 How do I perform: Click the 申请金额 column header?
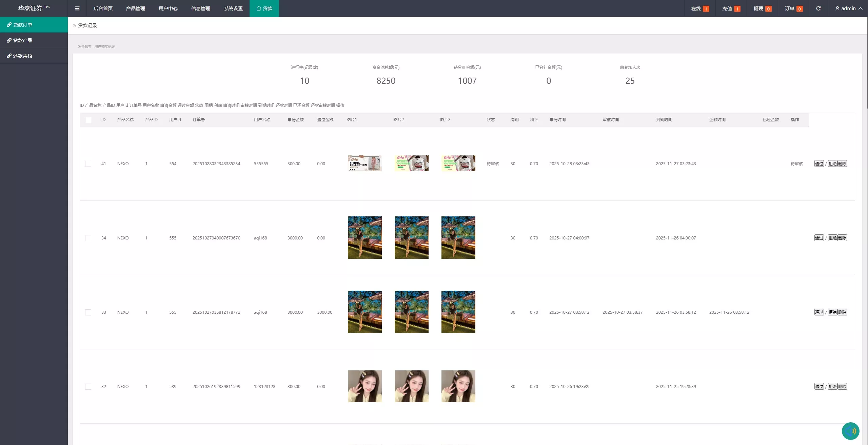(296, 120)
